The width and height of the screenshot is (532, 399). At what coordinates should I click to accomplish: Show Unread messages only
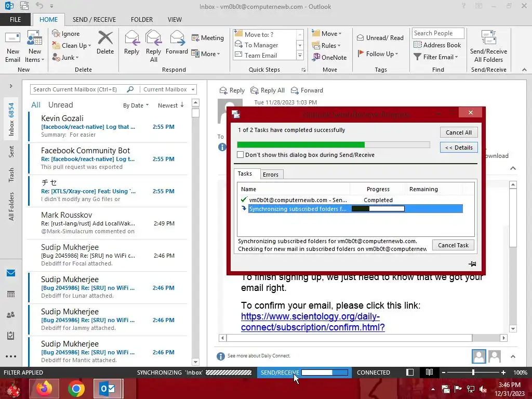click(x=60, y=105)
